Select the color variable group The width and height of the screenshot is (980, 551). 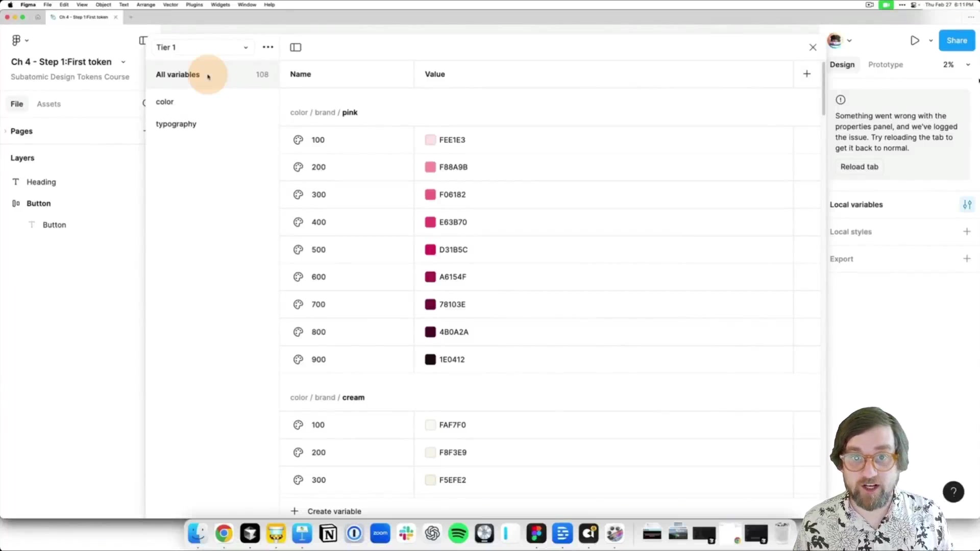coord(165,102)
